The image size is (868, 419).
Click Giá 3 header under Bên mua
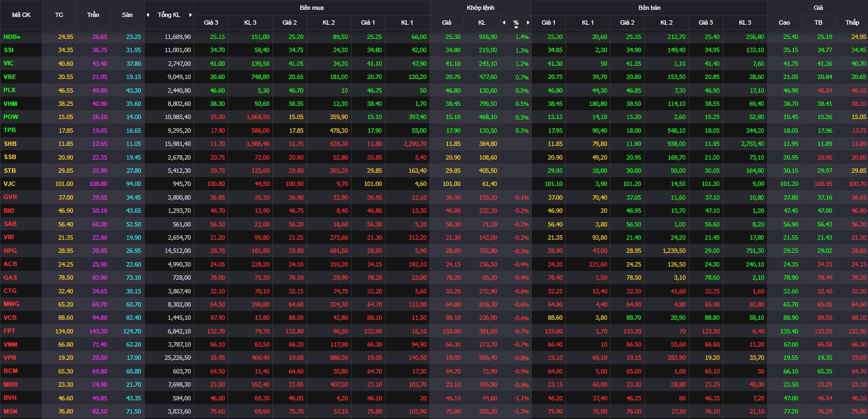tap(211, 22)
